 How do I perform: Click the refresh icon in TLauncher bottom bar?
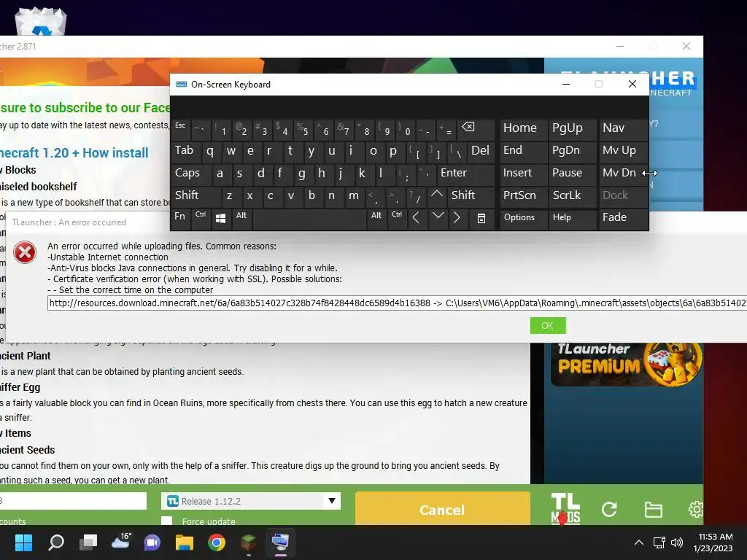(x=609, y=510)
